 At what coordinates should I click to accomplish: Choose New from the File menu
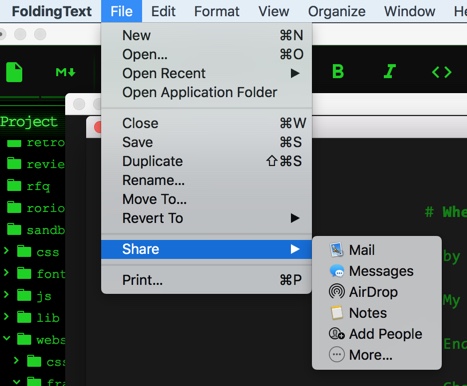206,35
